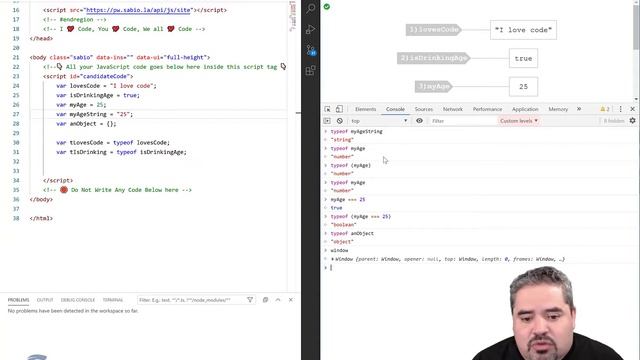The height and width of the screenshot is (360, 640).
Task: Show more DevTools tabs via chevron
Action: click(579, 109)
